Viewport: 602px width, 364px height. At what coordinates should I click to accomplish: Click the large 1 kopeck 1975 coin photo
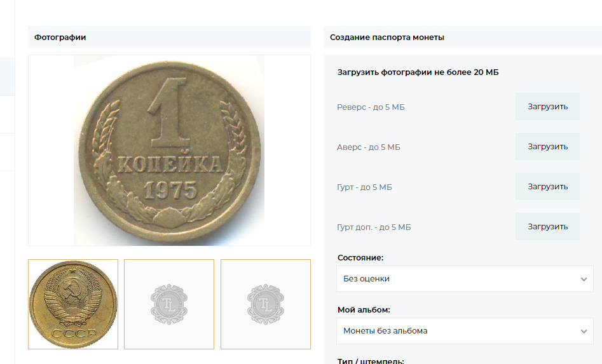[169, 150]
